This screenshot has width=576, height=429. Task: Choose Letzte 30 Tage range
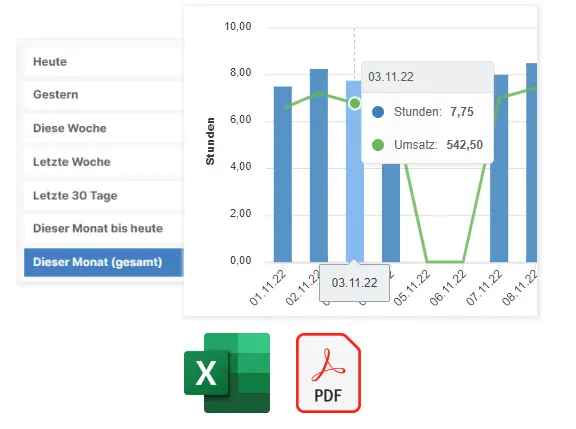[x=104, y=195]
